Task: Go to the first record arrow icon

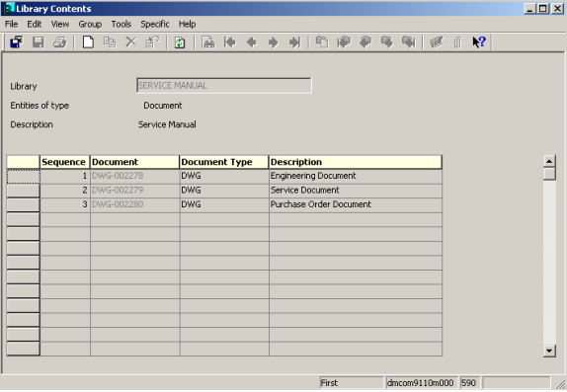Action: point(229,42)
